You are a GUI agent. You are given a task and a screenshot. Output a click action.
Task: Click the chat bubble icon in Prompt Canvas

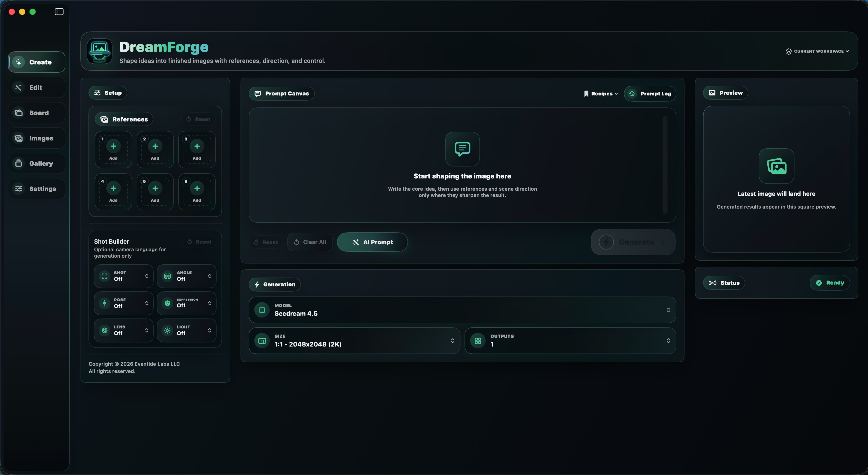(462, 149)
